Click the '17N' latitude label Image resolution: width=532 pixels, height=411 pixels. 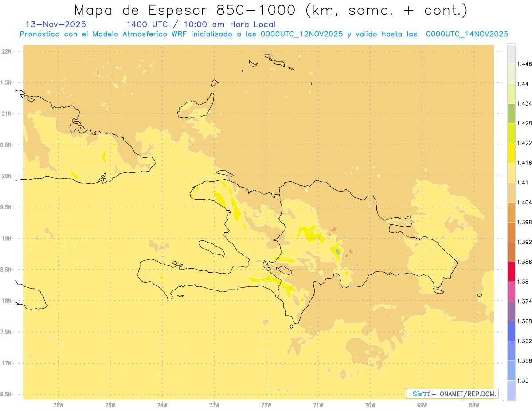[6, 363]
